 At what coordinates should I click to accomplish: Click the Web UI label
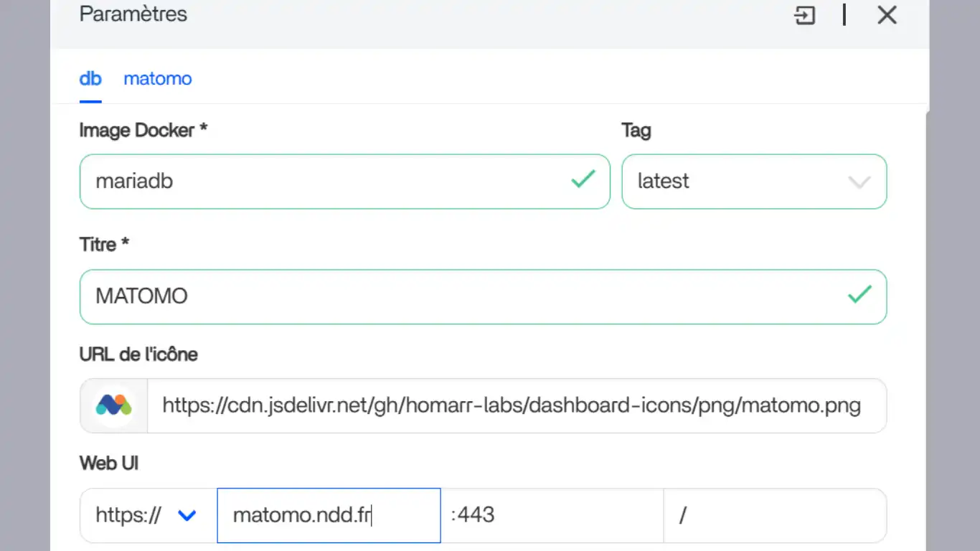(108, 463)
